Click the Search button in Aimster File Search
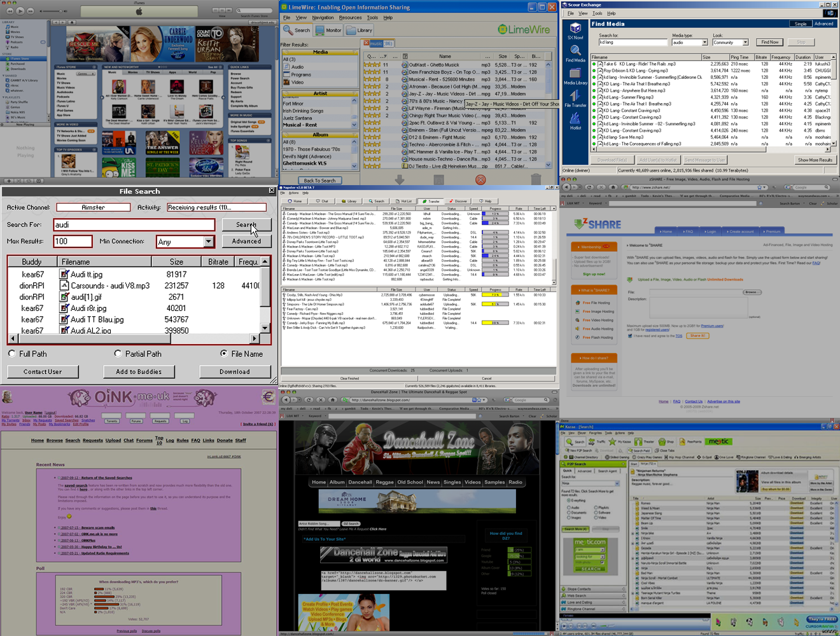840x636 pixels. click(x=246, y=225)
